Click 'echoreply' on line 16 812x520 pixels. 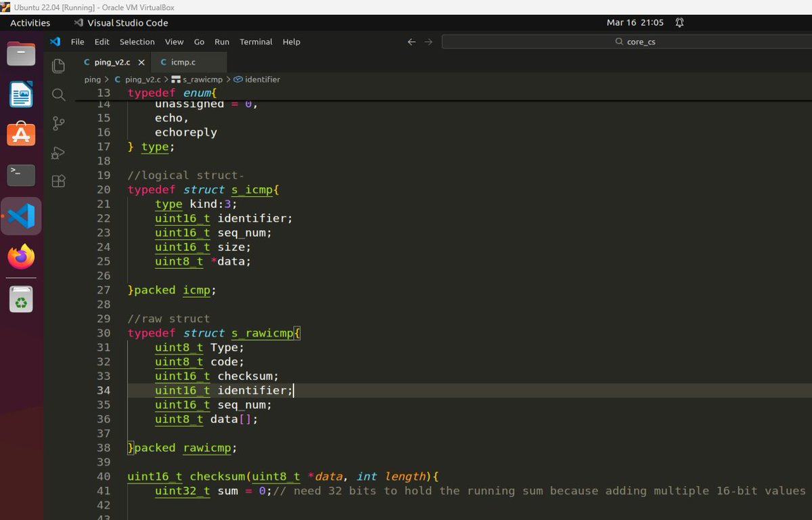186,132
